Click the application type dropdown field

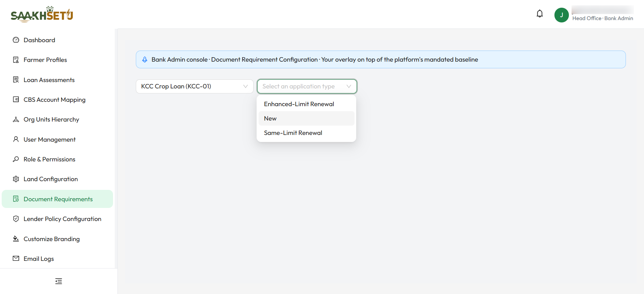click(x=307, y=86)
